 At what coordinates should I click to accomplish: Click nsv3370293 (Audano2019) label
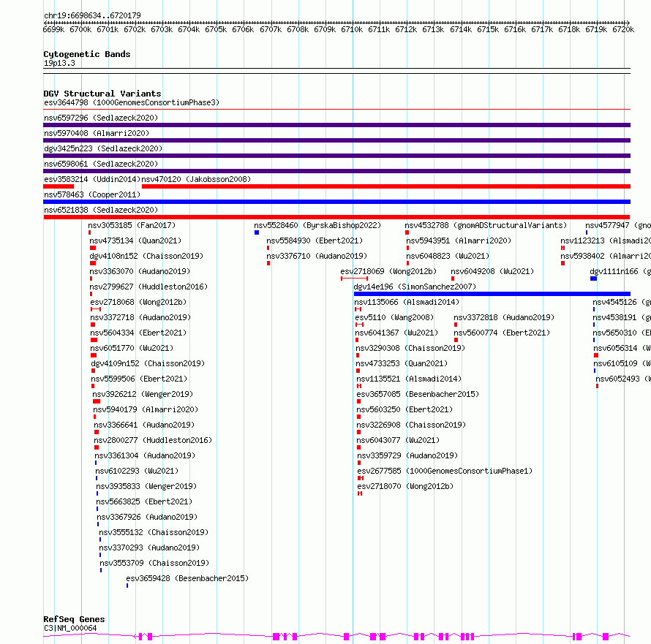[149, 548]
